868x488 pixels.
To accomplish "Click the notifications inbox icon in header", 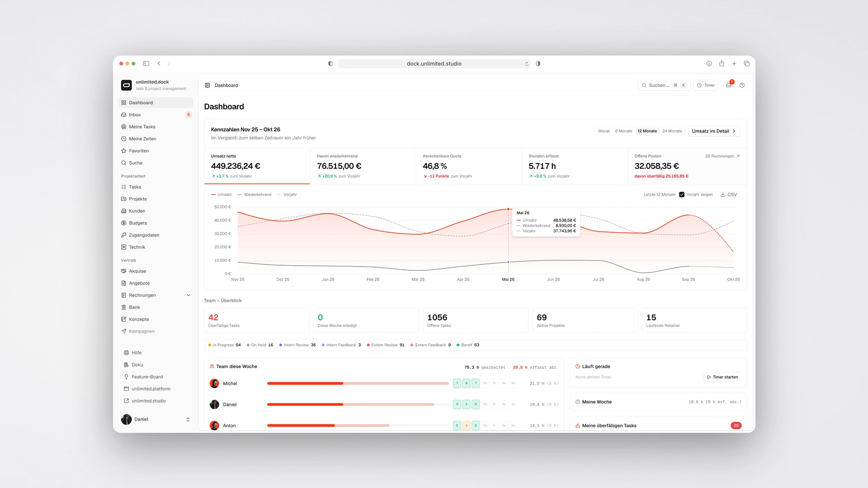I will pyautogui.click(x=729, y=85).
